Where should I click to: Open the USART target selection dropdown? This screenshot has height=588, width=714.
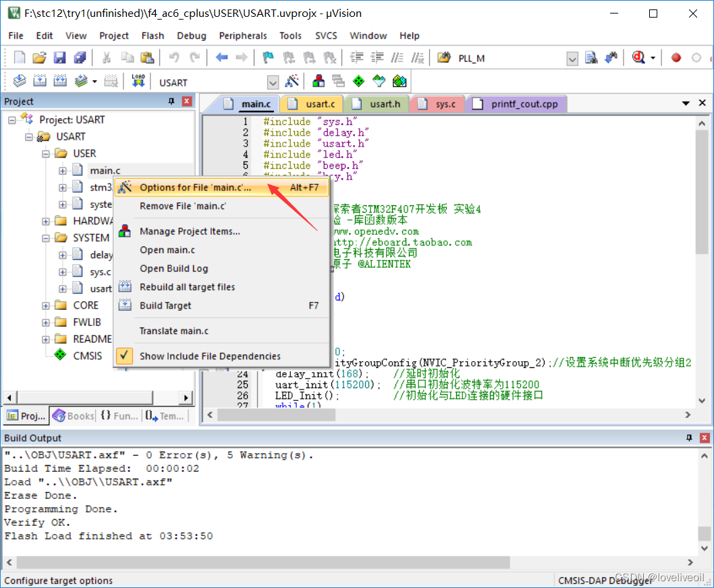pyautogui.click(x=272, y=83)
